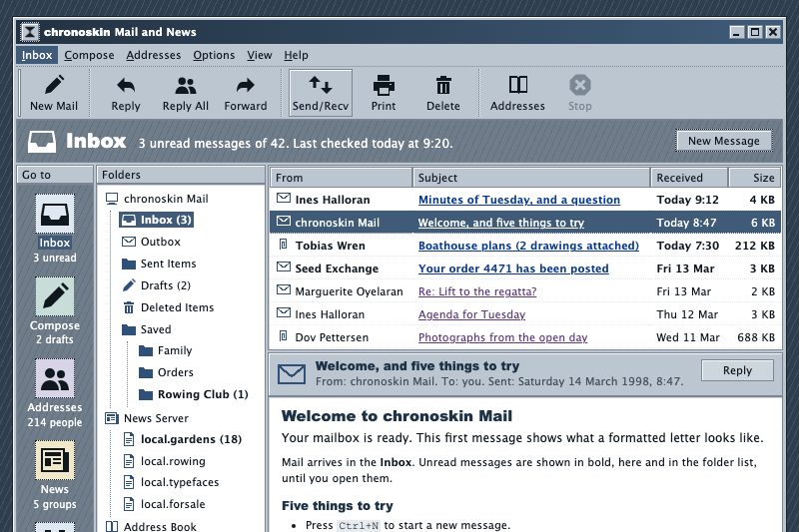799x532 pixels.
Task: Click the Forward arrow toolbar icon
Action: [x=246, y=85]
